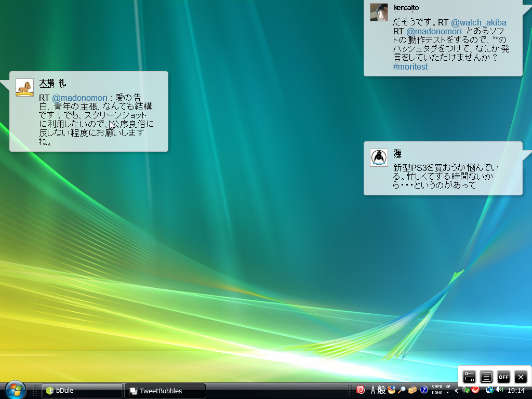532x399 pixels.
Task: Switch bubbles display OFF
Action: coord(503,377)
